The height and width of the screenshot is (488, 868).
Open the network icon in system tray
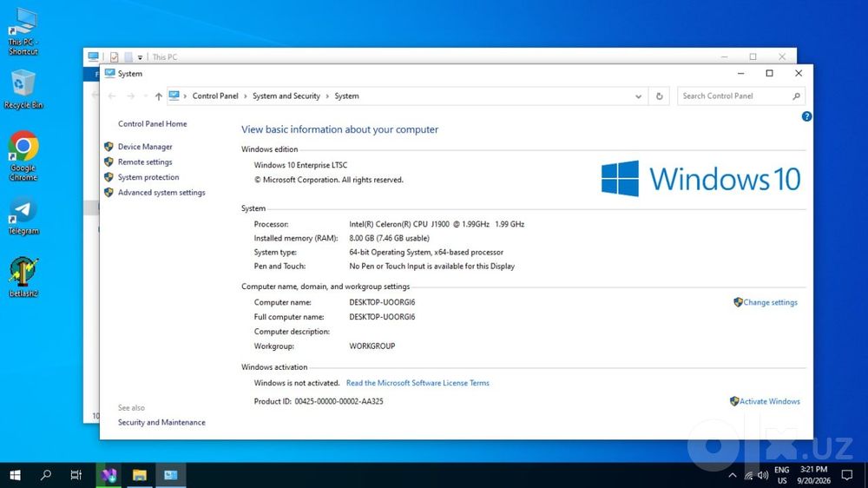click(748, 476)
